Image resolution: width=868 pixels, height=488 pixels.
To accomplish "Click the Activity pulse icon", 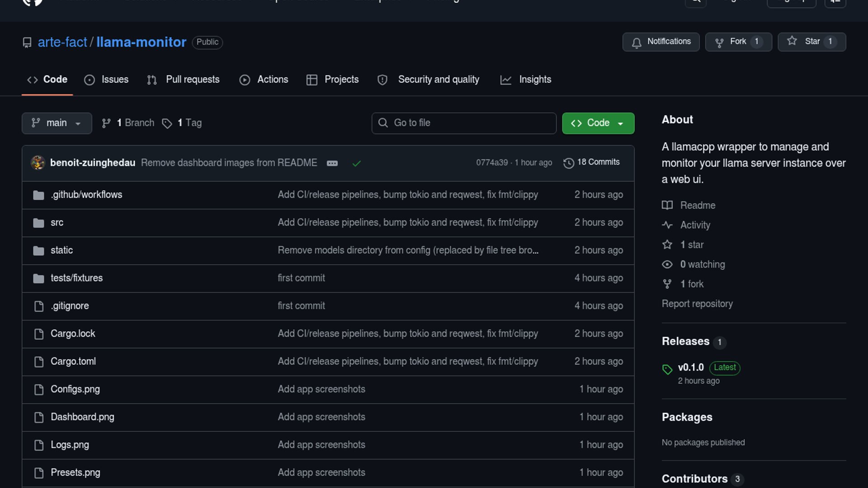I will pyautogui.click(x=667, y=225).
